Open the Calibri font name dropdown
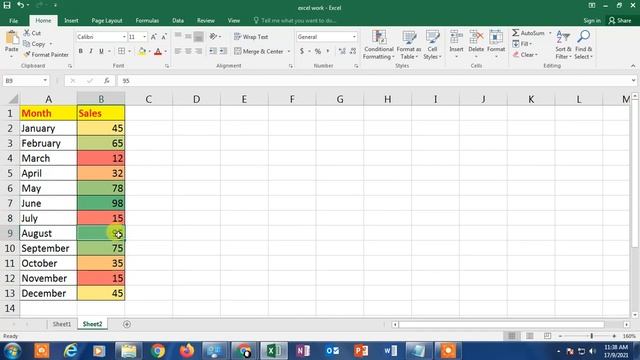The width and height of the screenshot is (640, 360). pyautogui.click(x=124, y=37)
